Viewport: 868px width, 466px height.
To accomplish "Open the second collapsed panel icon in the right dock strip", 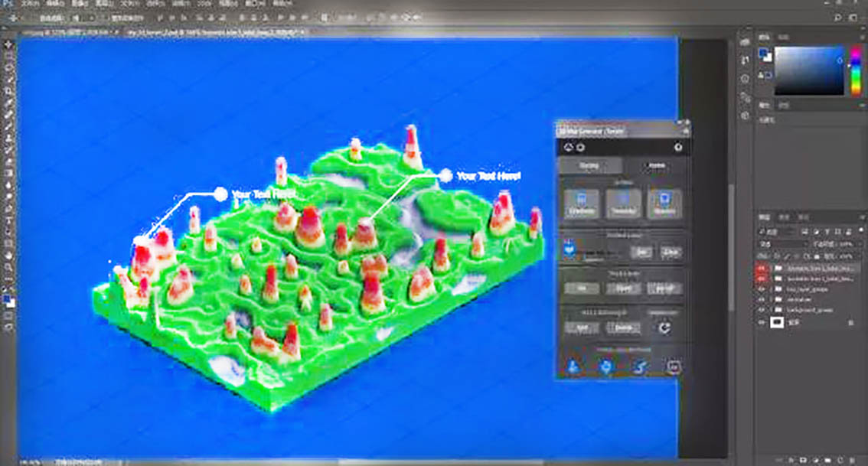I will pos(745,60).
